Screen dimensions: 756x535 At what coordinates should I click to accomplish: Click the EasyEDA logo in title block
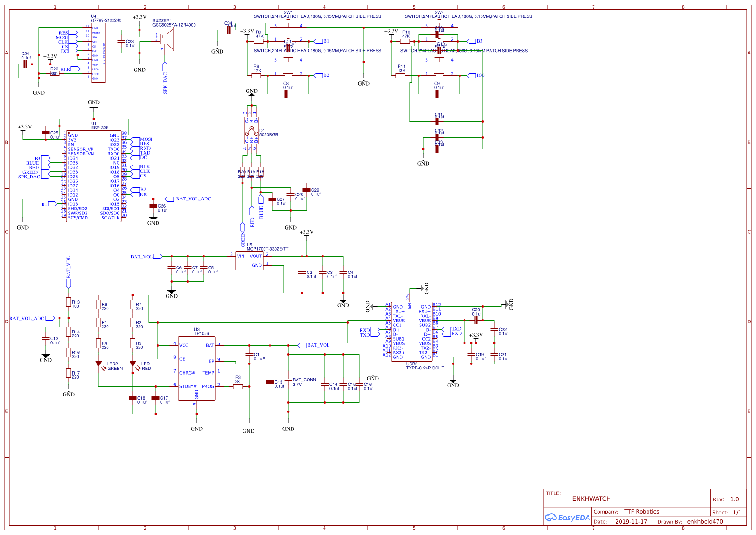coord(567,518)
